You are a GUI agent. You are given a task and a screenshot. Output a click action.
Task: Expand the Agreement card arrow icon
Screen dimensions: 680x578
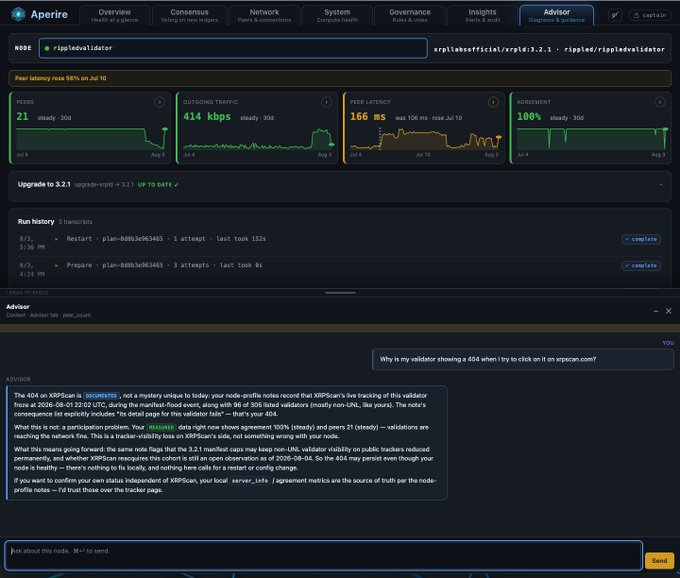coord(660,102)
